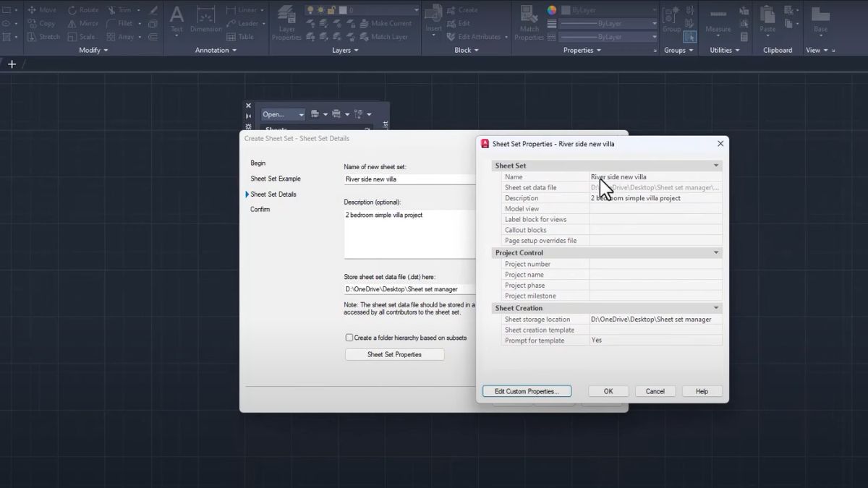The height and width of the screenshot is (488, 868).
Task: Select the Scale tool
Action: coord(81,37)
